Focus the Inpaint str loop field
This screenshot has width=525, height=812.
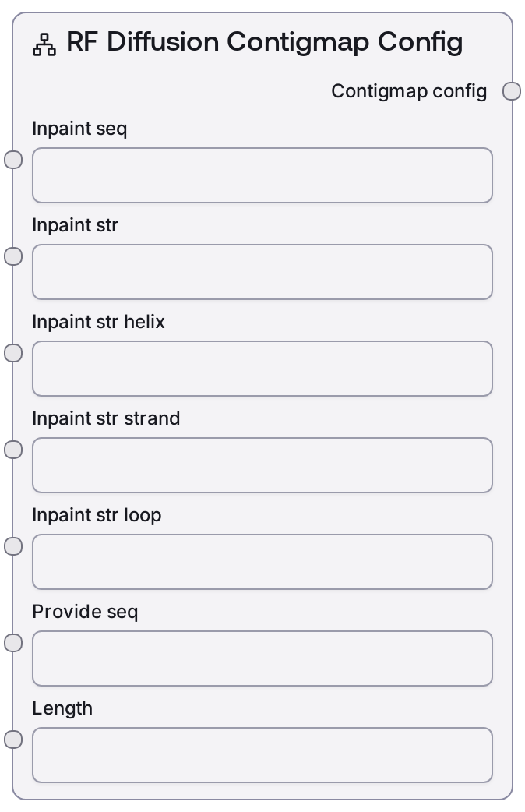tap(262, 562)
